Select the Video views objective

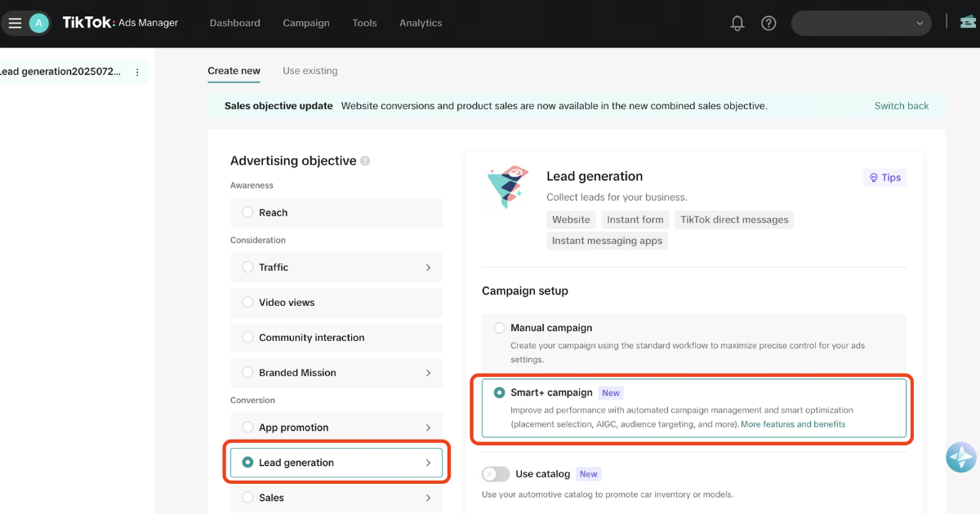click(x=336, y=302)
